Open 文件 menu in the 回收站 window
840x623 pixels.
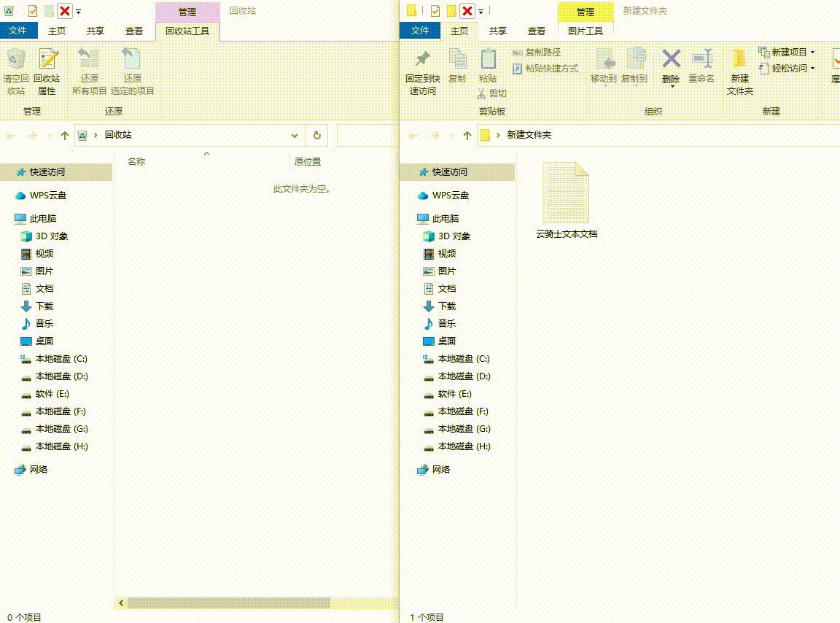pos(18,31)
